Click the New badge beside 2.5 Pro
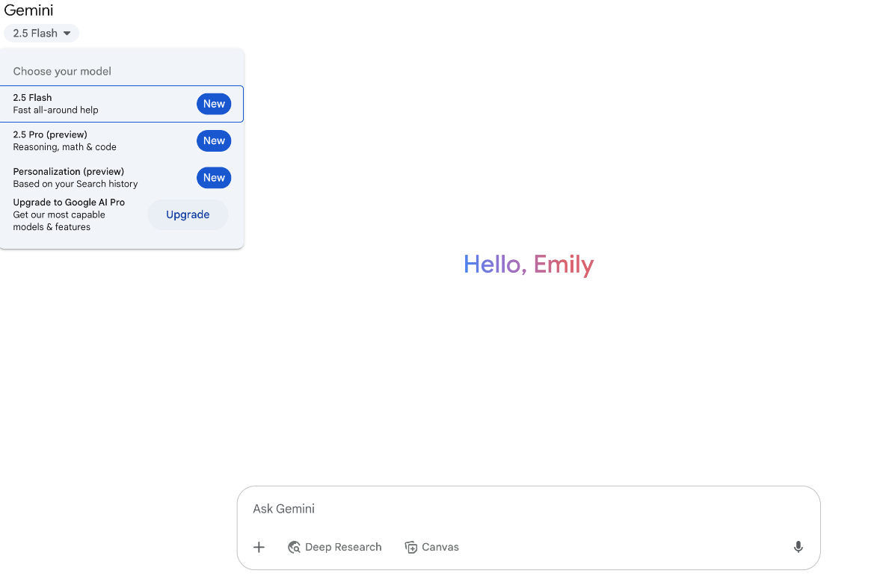 coord(214,140)
